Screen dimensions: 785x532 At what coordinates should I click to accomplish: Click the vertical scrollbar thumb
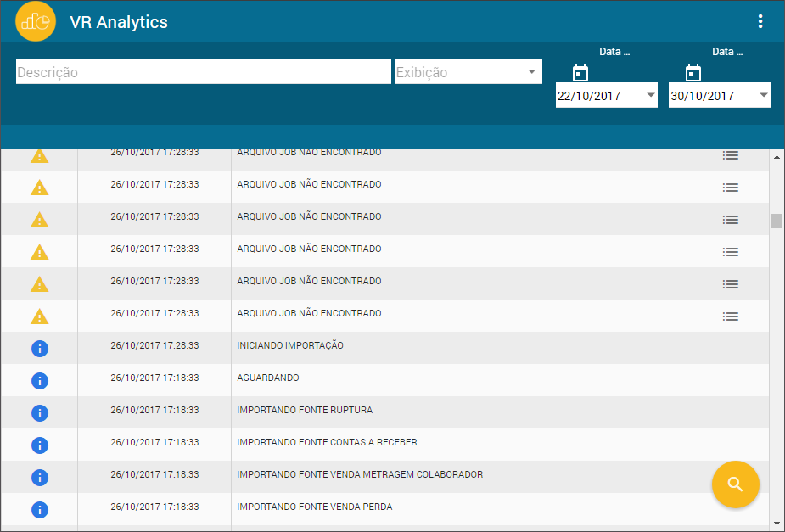tap(777, 221)
